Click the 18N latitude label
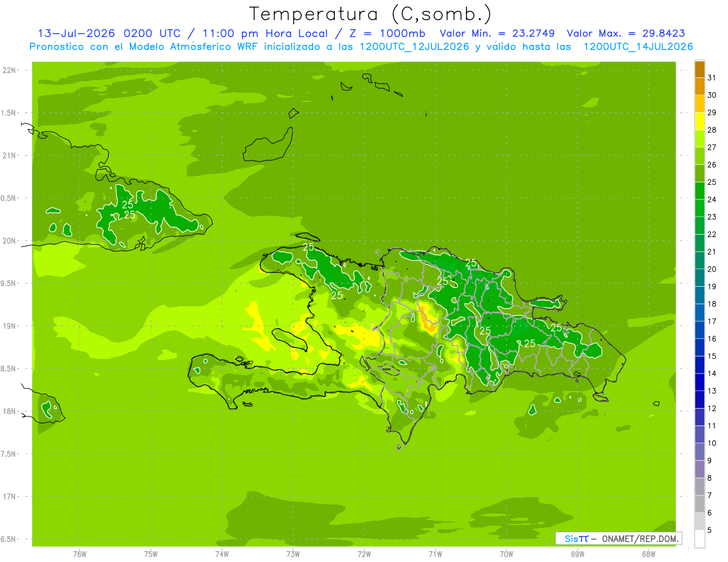Screen dimensions: 728x562 [x=10, y=412]
